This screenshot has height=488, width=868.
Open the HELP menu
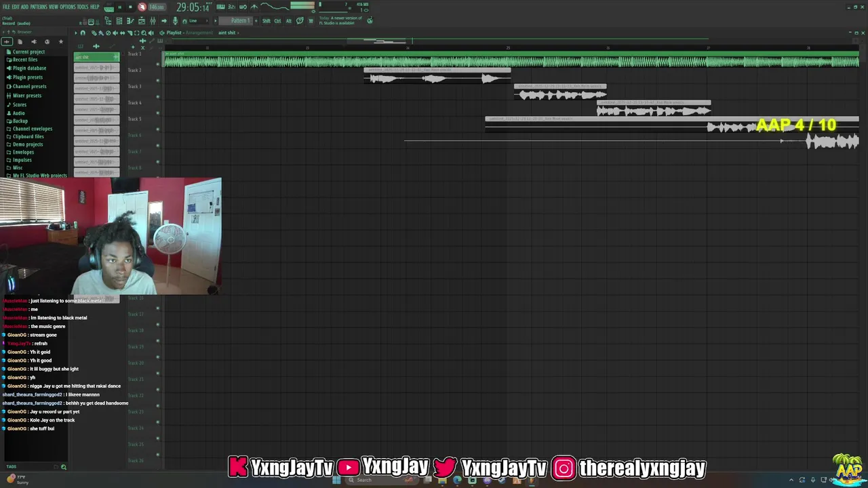(94, 7)
